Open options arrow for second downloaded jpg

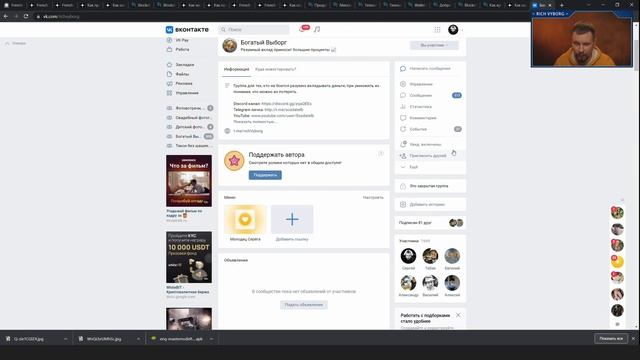138,339
